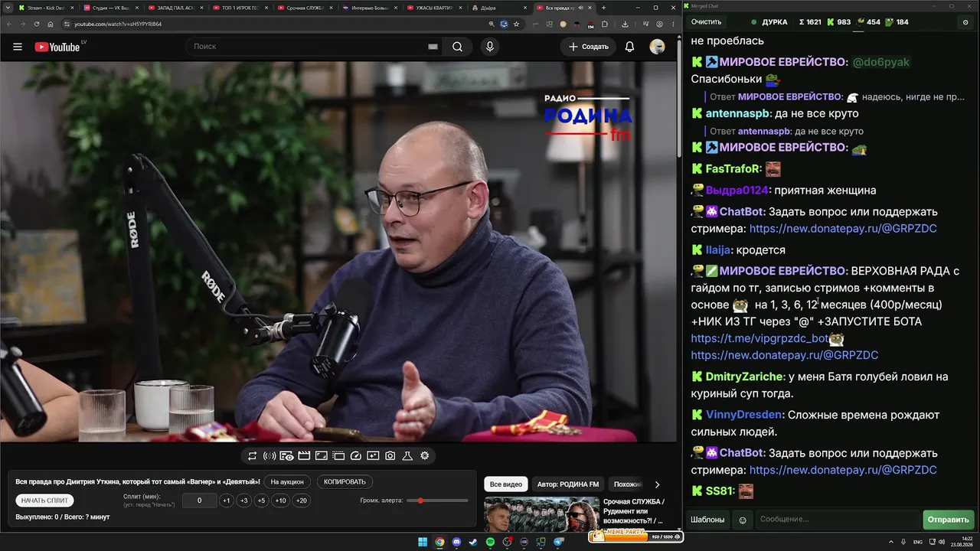This screenshot has width=980, height=551.
Task: Click the window-with-dotted-top icon in player toolbar
Action: coord(338,456)
